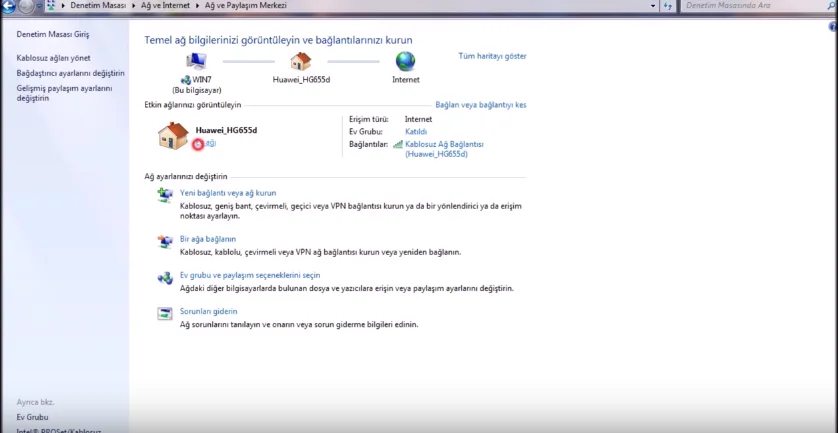Click the Huawei_HG655d house icon in network map
Viewport: 838px width, 433px height.
pyautogui.click(x=301, y=61)
